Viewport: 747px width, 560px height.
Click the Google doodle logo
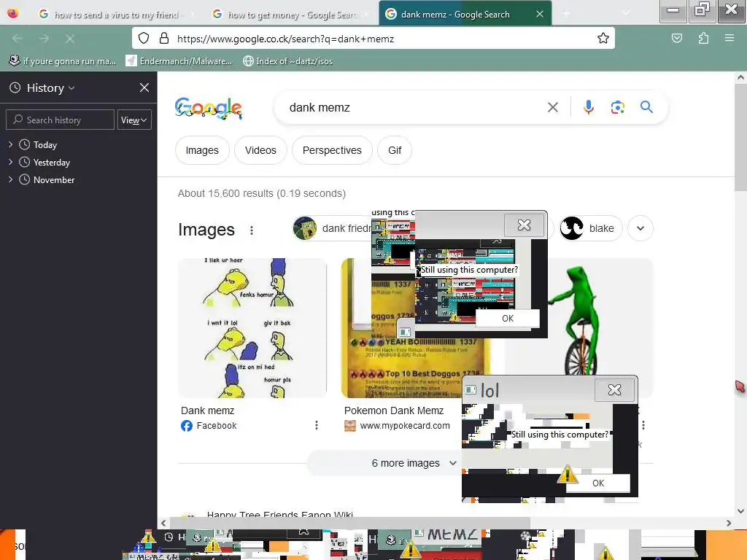point(209,108)
